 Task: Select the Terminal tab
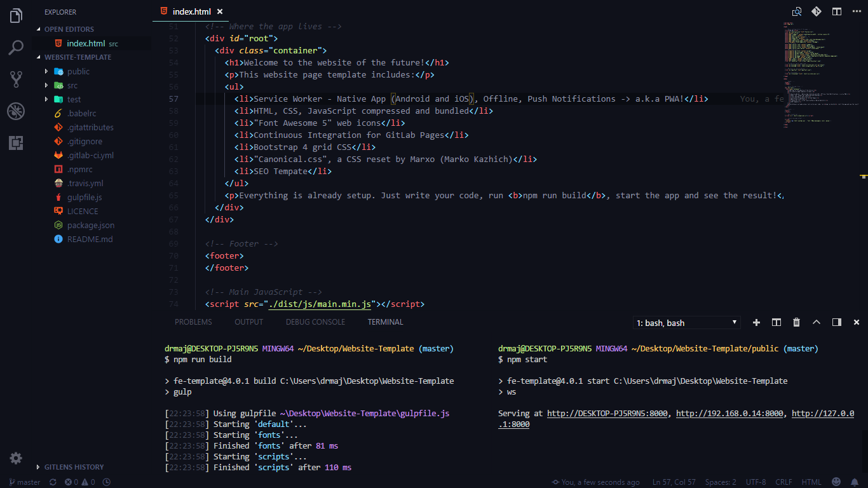point(385,322)
